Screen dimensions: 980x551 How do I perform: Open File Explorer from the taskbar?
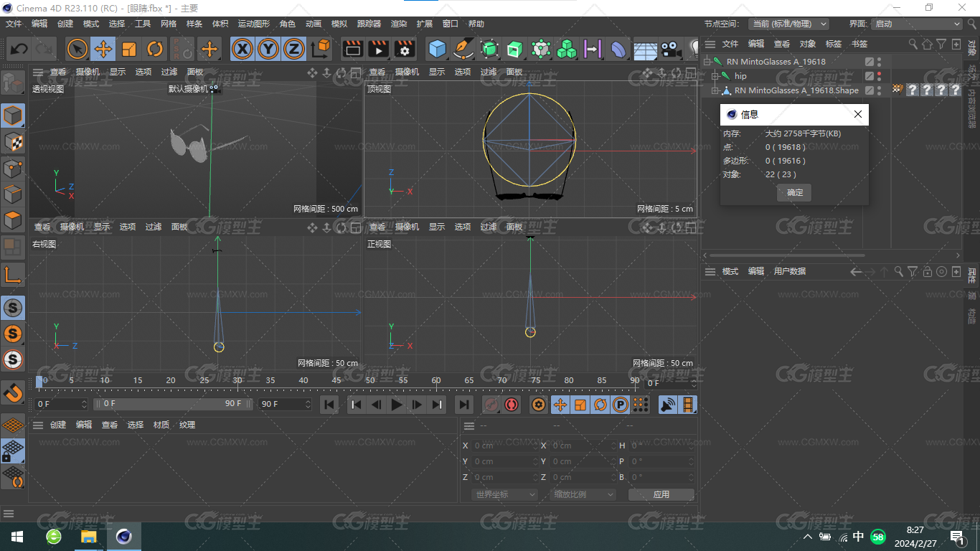click(88, 537)
